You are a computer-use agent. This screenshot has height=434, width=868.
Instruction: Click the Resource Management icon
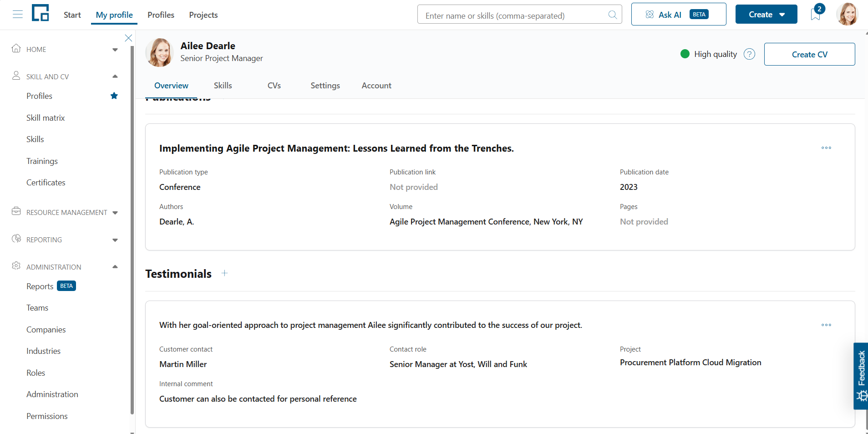click(16, 211)
